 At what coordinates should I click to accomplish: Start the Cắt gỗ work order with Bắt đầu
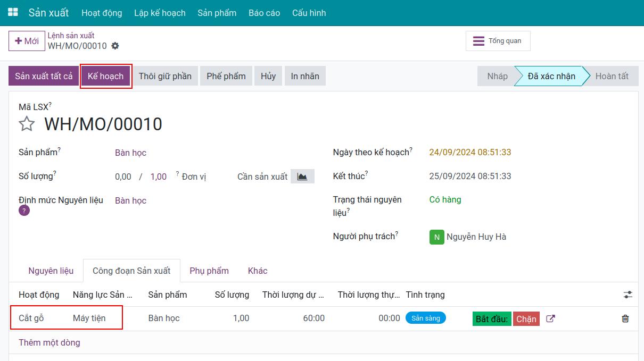click(x=492, y=319)
